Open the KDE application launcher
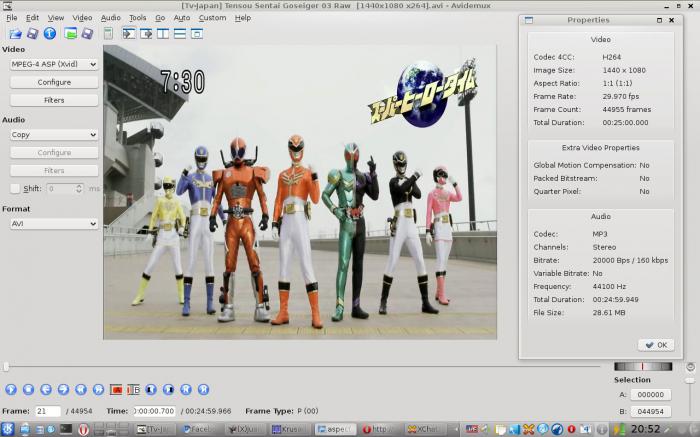The image size is (700, 437). tap(8, 429)
